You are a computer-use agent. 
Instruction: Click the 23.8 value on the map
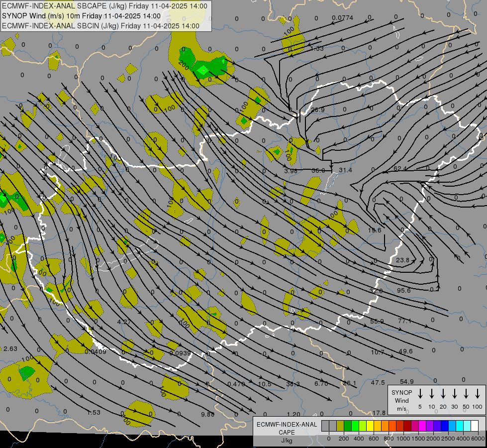point(402,260)
